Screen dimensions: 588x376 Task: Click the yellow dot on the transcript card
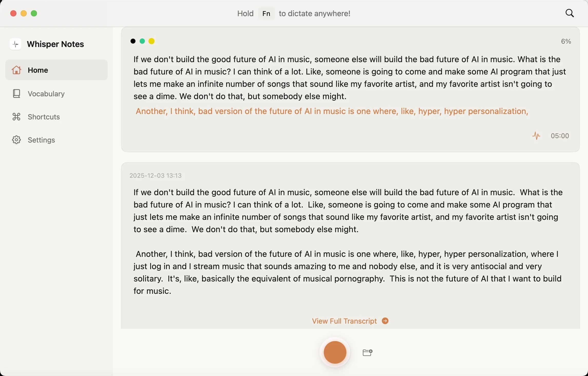point(151,41)
